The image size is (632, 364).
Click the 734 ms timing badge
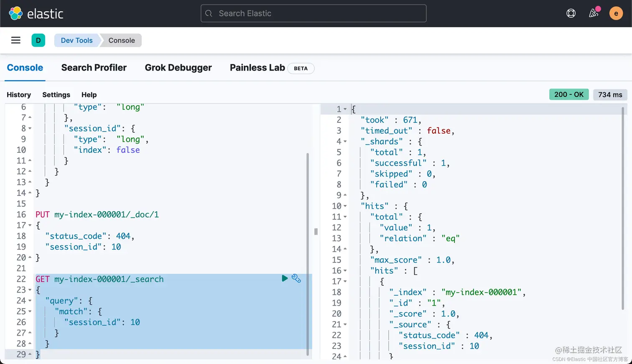610,95
